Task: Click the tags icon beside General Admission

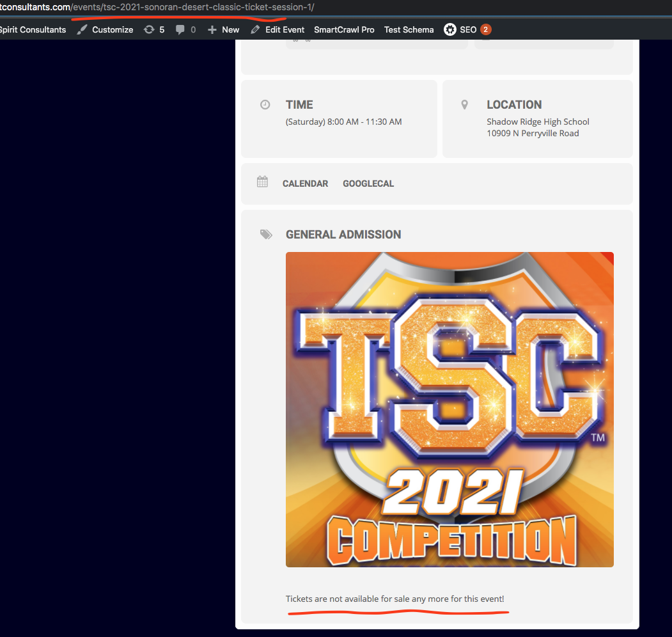Action: (x=266, y=235)
